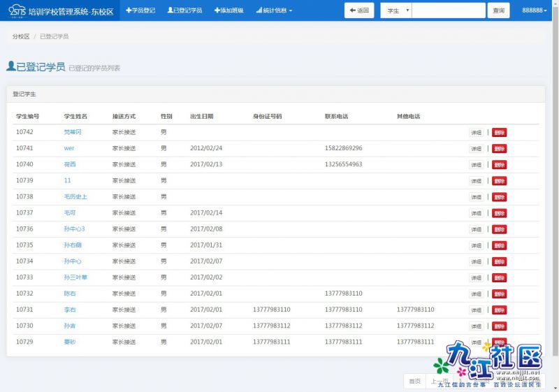Delete student 10741 with red 删除 button

point(499,149)
